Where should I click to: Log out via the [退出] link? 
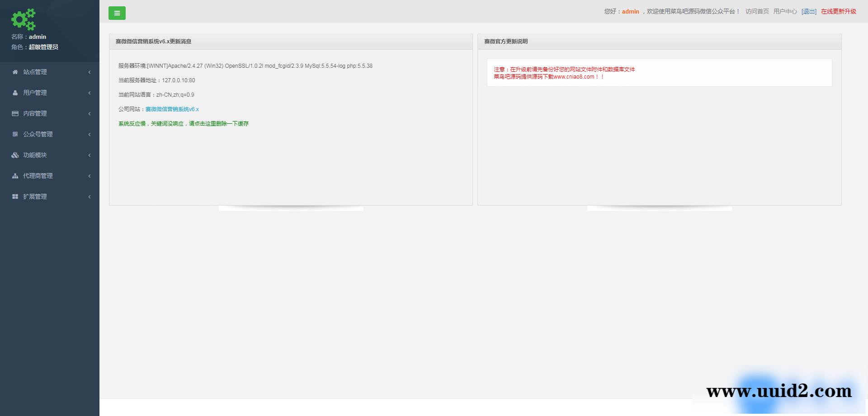pos(809,11)
